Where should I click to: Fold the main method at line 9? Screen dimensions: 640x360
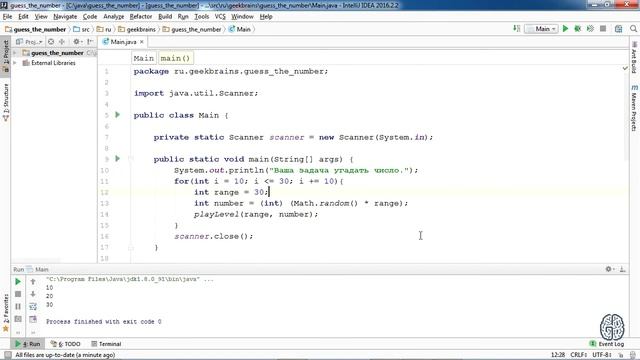coord(131,159)
